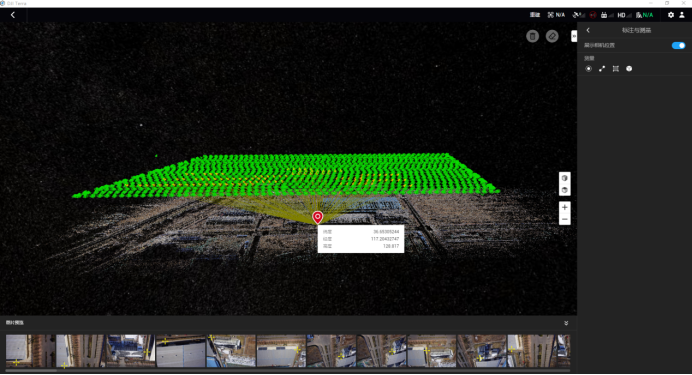Click the longitude value 117.20432747 in popup
The height and width of the screenshot is (375, 692).
(385, 239)
